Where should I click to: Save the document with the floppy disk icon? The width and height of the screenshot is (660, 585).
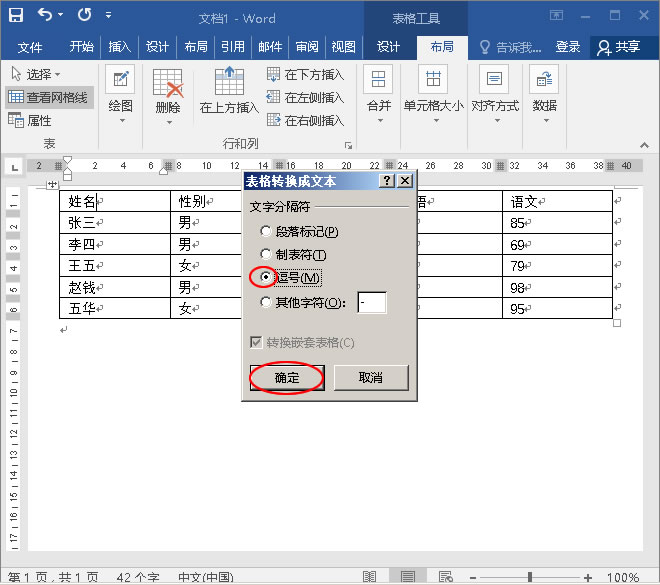point(16,15)
